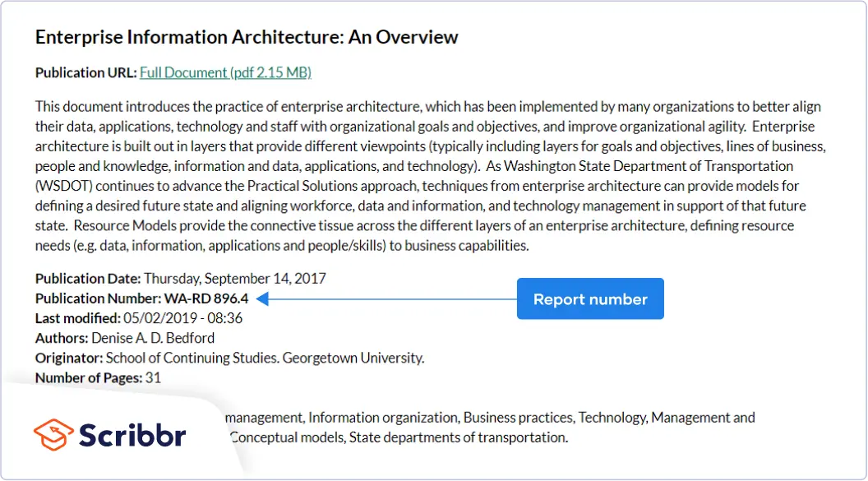Viewport: 868px width, 481px height.
Task: Click the blue arrow pointing at publication number
Action: tap(386, 299)
